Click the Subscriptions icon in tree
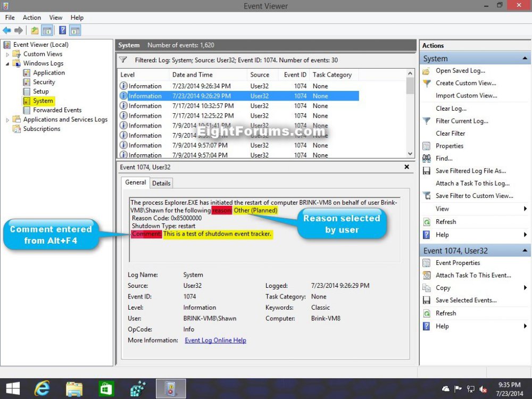This screenshot has width=532, height=399. [x=16, y=129]
